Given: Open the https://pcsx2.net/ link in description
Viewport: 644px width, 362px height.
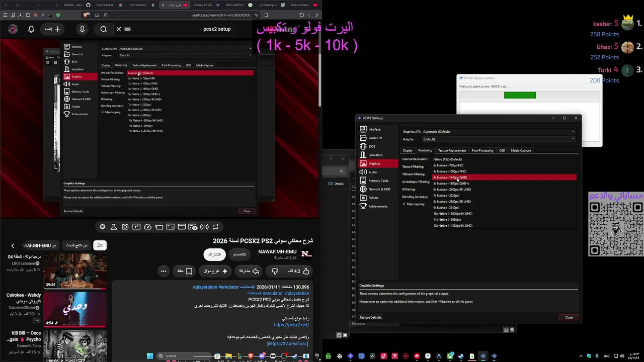Looking at the screenshot, I should point(291,325).
